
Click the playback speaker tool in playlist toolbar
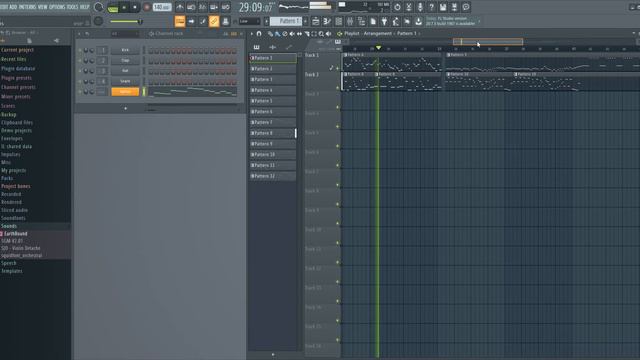click(x=329, y=34)
